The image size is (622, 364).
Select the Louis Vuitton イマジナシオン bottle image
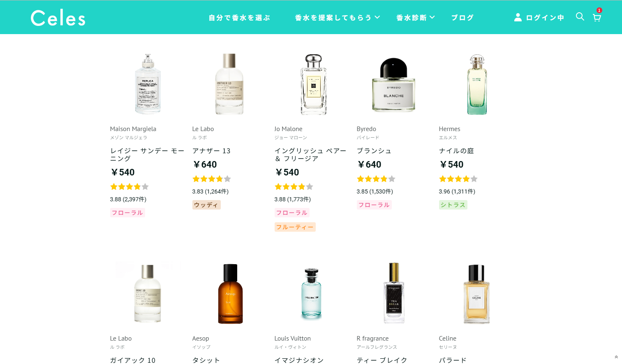312,293
